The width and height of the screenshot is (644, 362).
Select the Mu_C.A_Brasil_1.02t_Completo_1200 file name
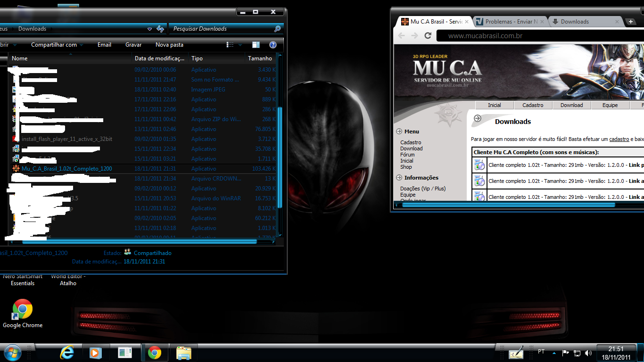(x=67, y=169)
